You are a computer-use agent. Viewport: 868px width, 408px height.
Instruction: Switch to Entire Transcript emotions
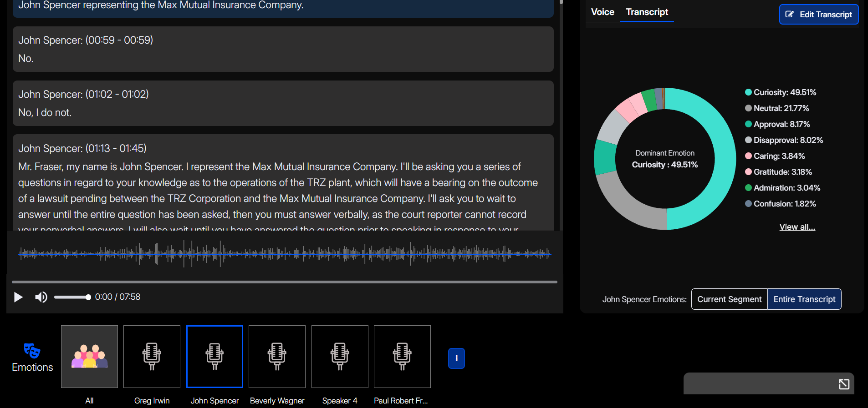point(804,299)
